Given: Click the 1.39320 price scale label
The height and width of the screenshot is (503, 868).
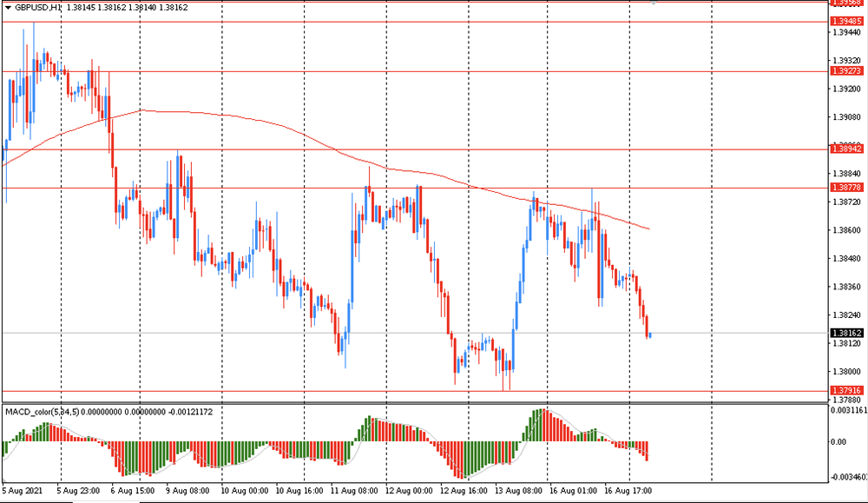Looking at the screenshot, I should click(847, 61).
